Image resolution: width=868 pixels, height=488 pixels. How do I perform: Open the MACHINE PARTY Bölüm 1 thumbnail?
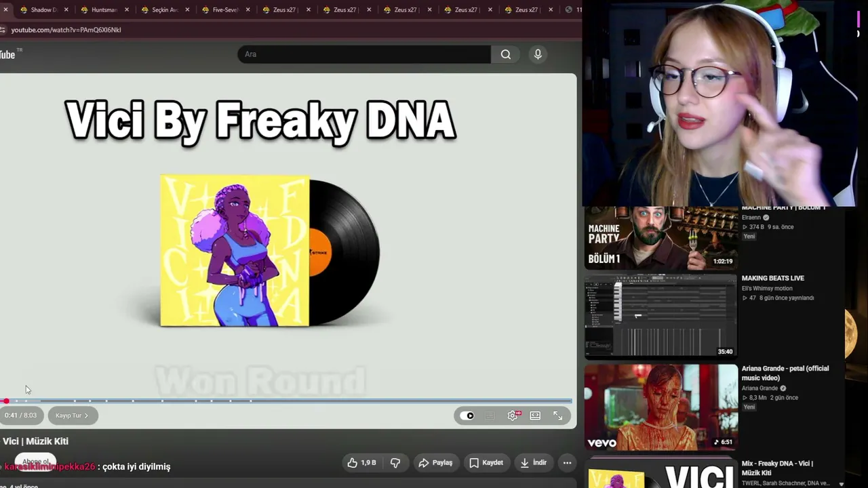pyautogui.click(x=661, y=238)
